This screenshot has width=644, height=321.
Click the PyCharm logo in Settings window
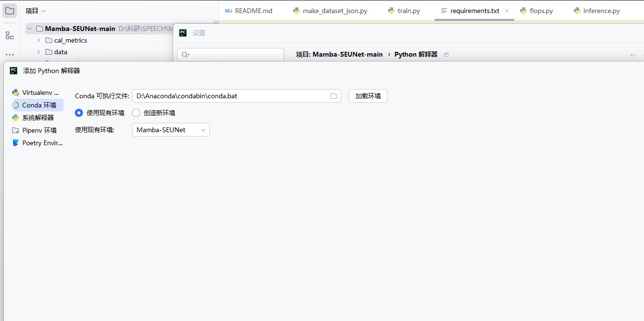(x=183, y=33)
